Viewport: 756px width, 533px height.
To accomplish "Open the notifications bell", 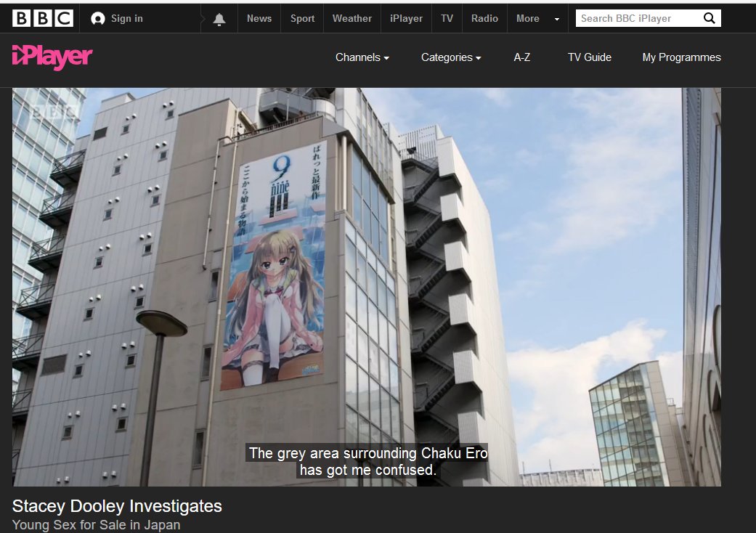I will pos(219,19).
